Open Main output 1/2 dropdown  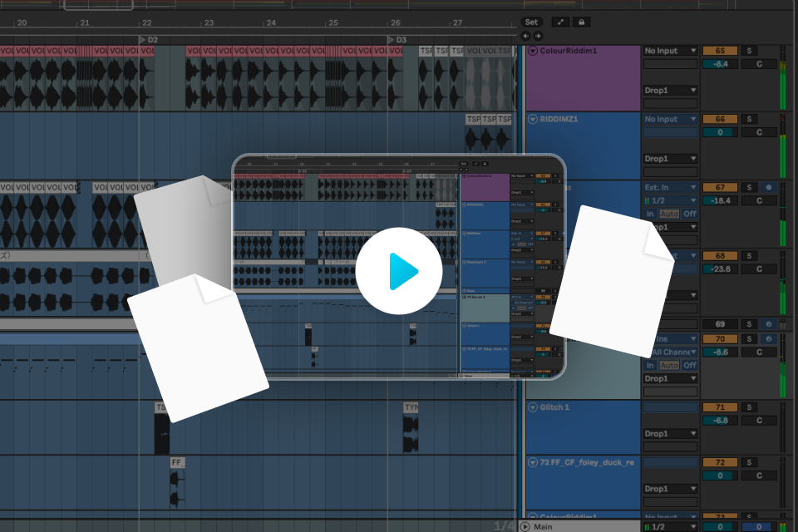point(670,527)
